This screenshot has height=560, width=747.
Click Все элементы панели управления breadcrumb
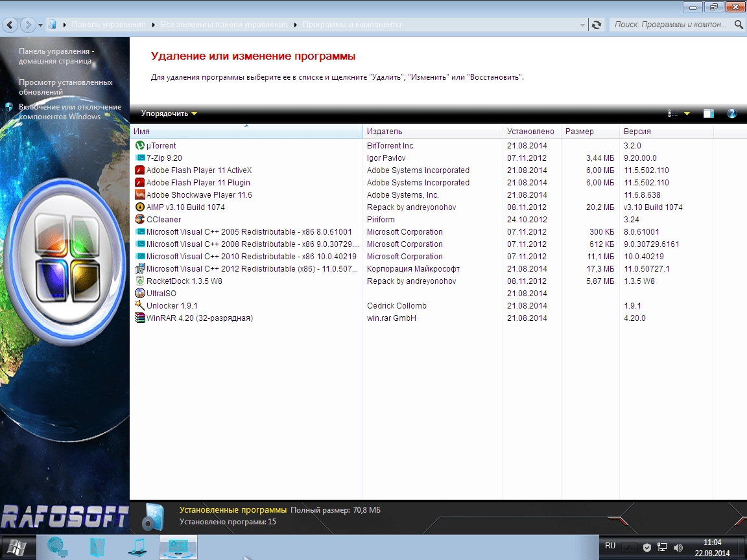pos(224,24)
